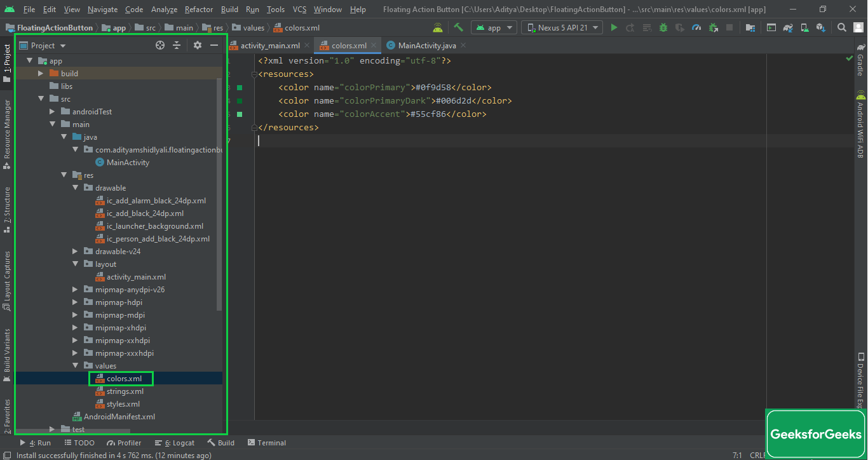The height and width of the screenshot is (460, 868).
Task: Open the 4: Run tool window button
Action: (x=36, y=443)
